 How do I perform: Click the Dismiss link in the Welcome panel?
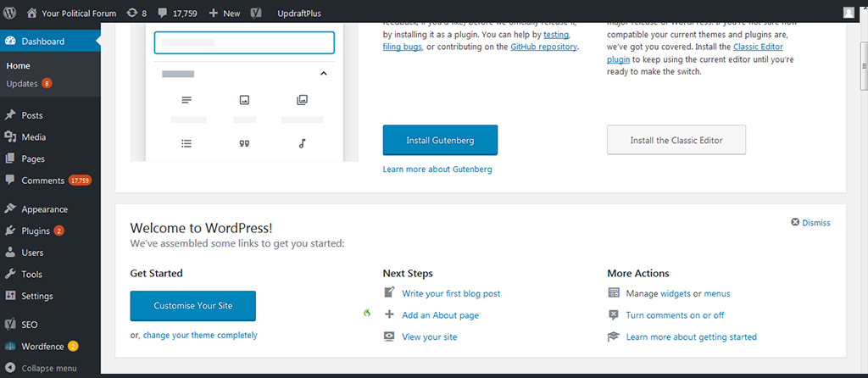tap(816, 223)
